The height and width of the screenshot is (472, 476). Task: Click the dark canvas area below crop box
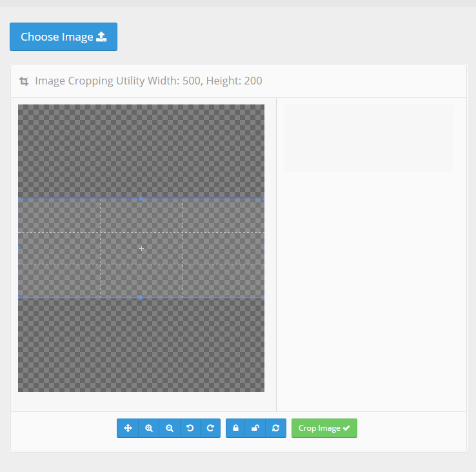tap(141, 345)
